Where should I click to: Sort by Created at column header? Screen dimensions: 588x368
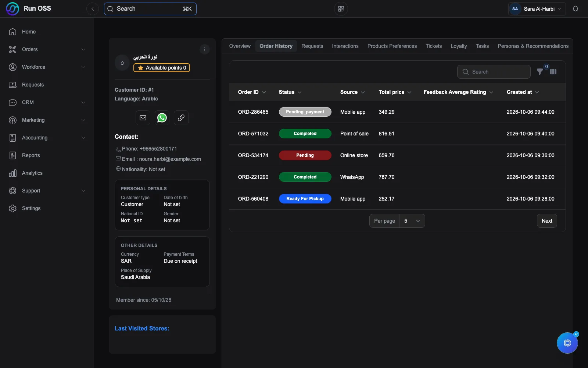[x=523, y=92]
